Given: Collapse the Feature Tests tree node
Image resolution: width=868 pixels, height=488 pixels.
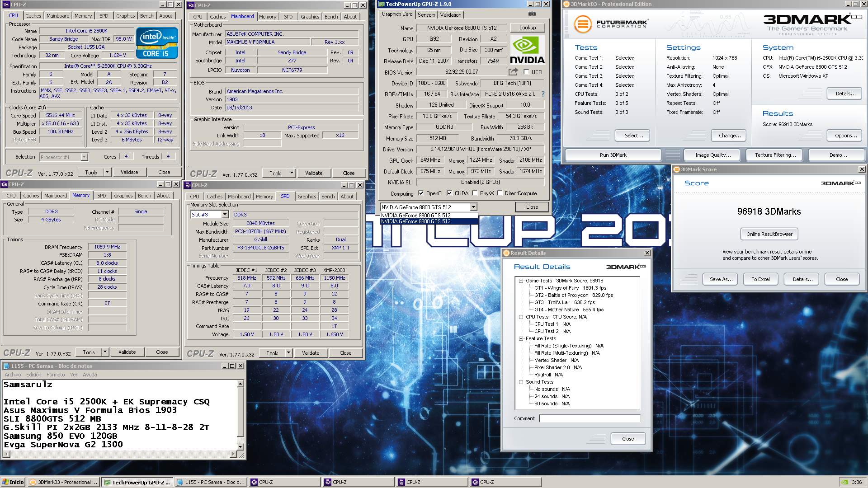Looking at the screenshot, I should [x=521, y=338].
